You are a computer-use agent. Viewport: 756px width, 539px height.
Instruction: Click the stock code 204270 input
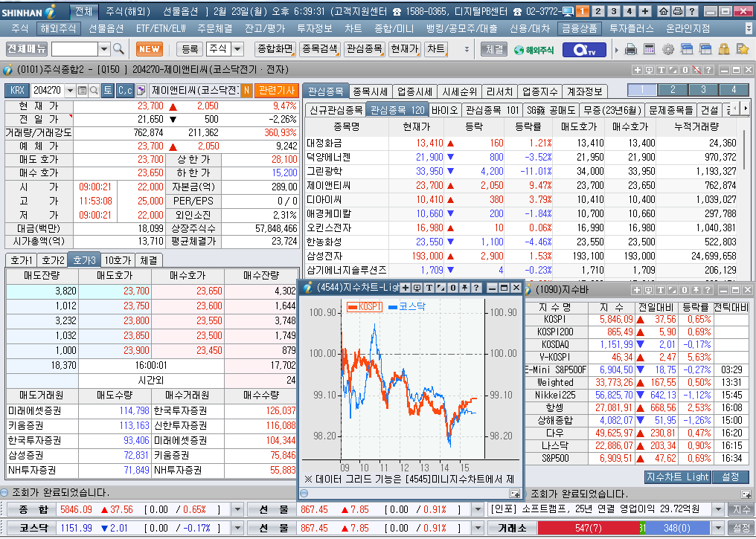tap(48, 91)
